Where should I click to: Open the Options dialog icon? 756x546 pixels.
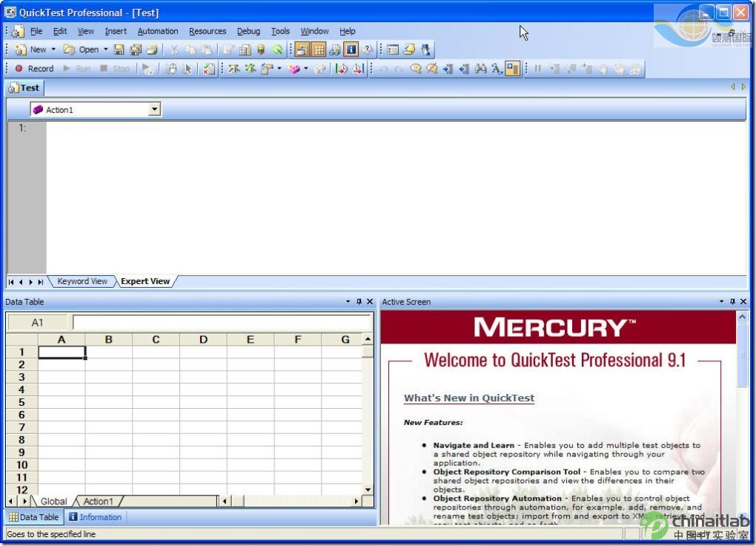pyautogui.click(x=393, y=49)
